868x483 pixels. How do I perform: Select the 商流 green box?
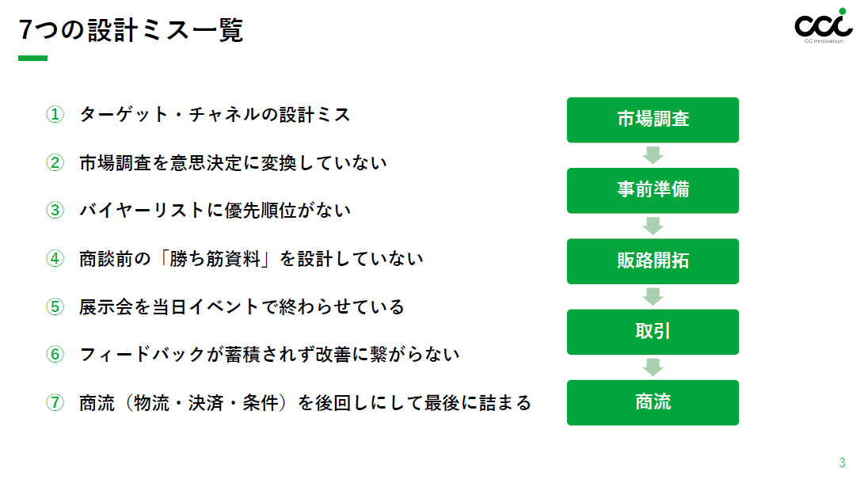pyautogui.click(x=653, y=402)
